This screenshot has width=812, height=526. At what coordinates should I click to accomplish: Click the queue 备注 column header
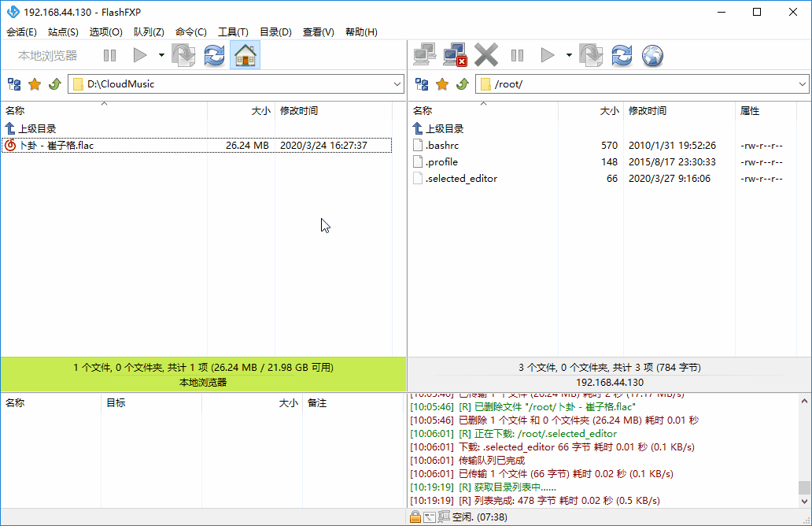353,402
